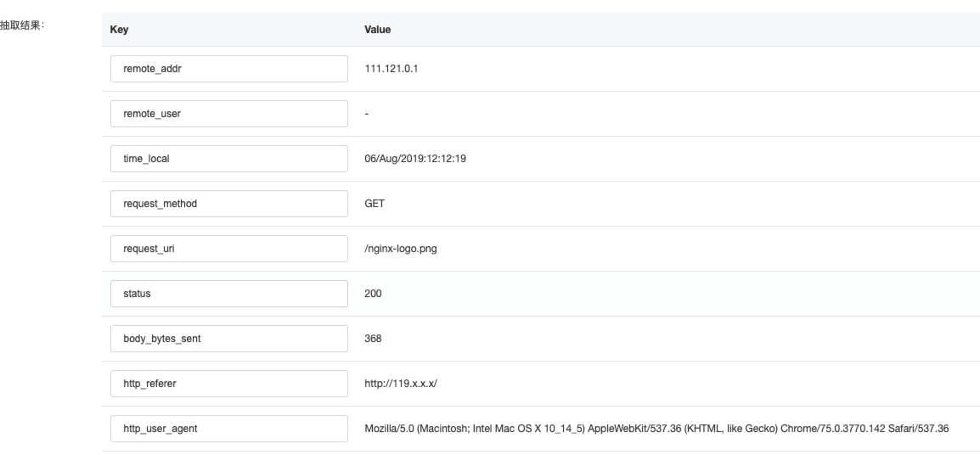Viewport: 980px width, 455px height.
Task: Click the http_referer key input
Action: click(x=228, y=384)
